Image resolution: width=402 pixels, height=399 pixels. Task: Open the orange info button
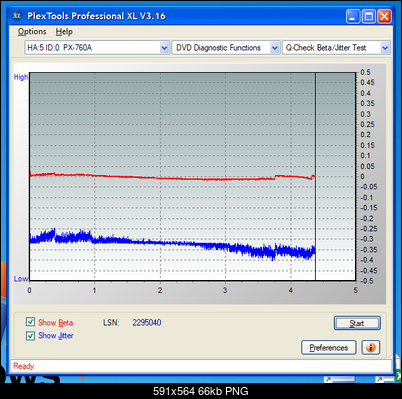tap(370, 348)
